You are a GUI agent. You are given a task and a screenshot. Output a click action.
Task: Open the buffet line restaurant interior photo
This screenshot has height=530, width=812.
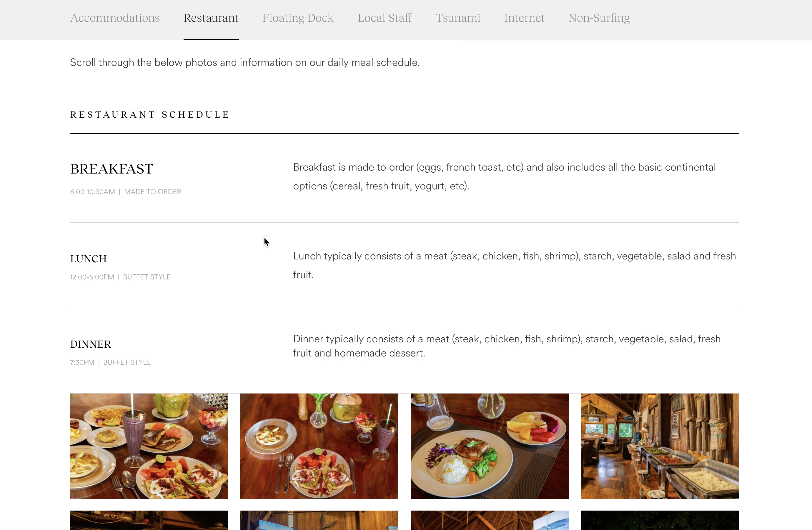[x=659, y=446]
